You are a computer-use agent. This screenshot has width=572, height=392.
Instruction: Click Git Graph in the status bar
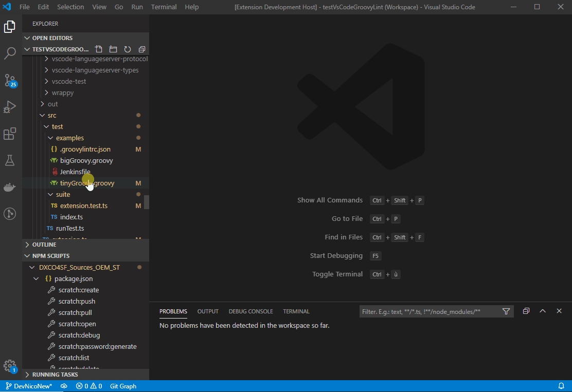click(123, 386)
